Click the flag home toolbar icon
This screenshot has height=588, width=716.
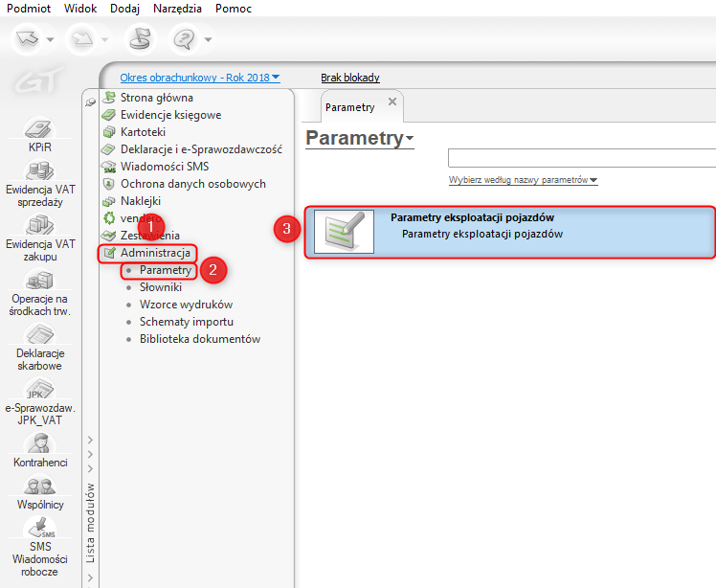(140, 39)
